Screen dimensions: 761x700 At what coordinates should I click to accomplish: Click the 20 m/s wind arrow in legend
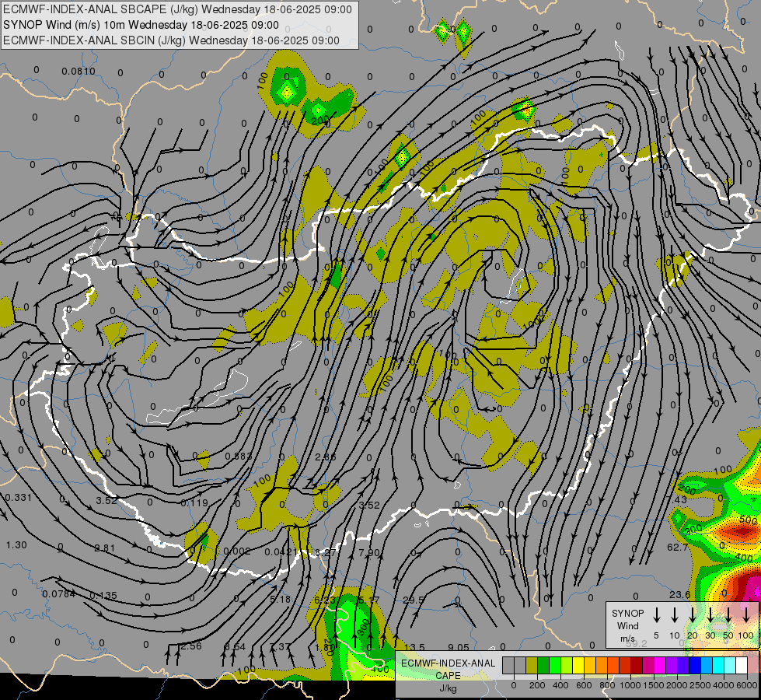[693, 614]
